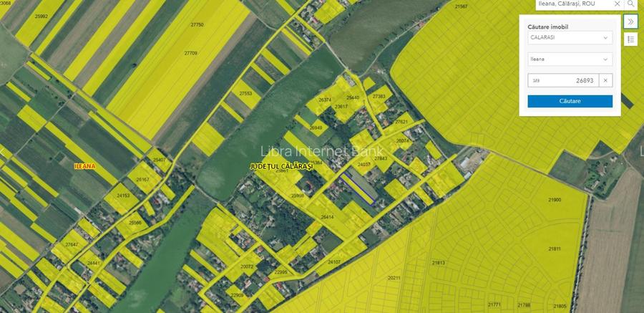Screen dimensions: 644x313
Task: Click the cadastral number input field
Action: (563, 81)
